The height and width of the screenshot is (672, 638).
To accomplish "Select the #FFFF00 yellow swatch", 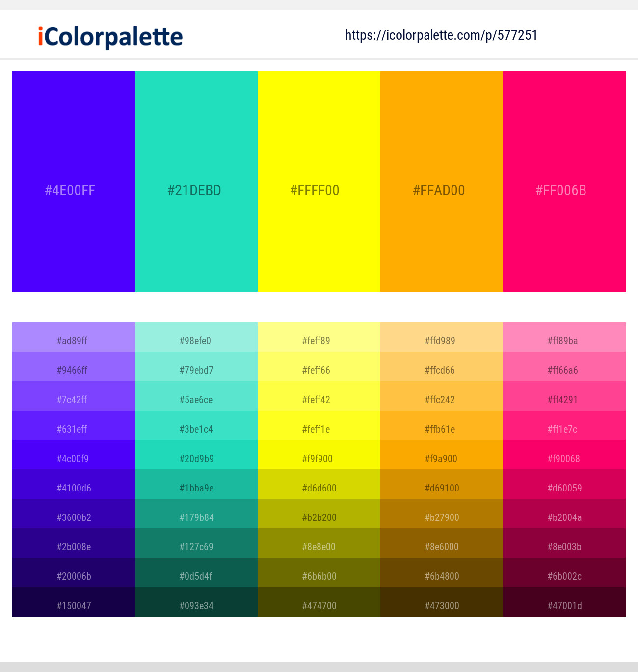I will click(x=319, y=181).
